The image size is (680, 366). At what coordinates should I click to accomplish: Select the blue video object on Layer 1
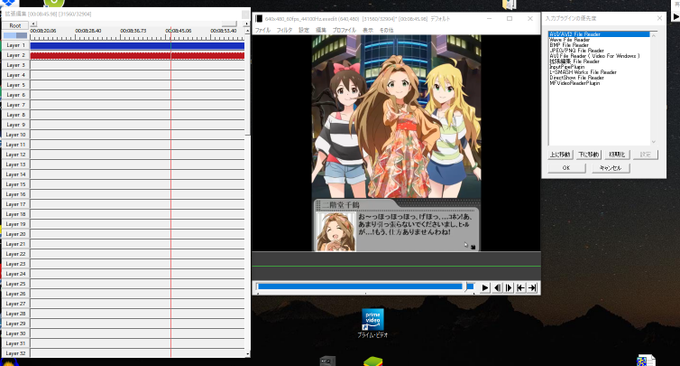(137, 46)
